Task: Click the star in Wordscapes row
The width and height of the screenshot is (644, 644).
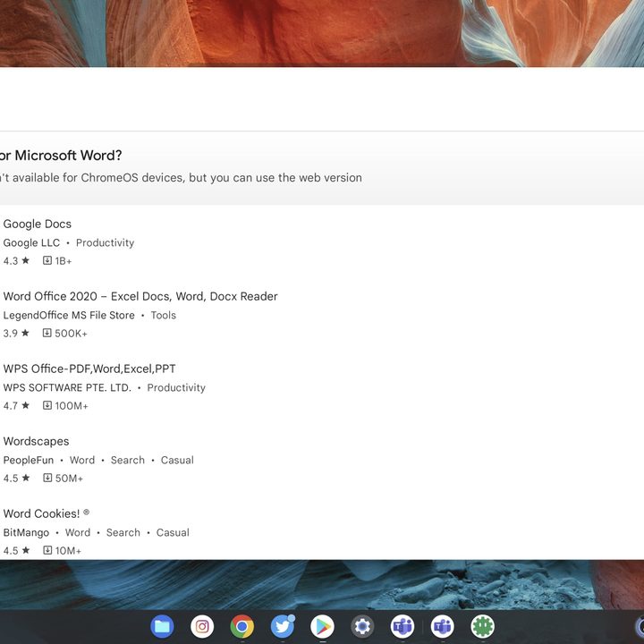Action: pyautogui.click(x=25, y=478)
